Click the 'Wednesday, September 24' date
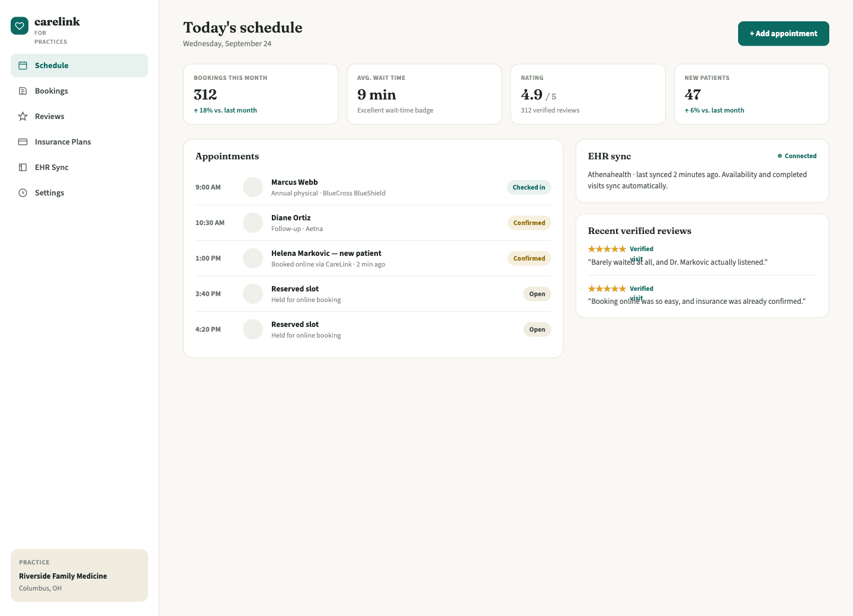This screenshot has width=853, height=616. coord(227,44)
